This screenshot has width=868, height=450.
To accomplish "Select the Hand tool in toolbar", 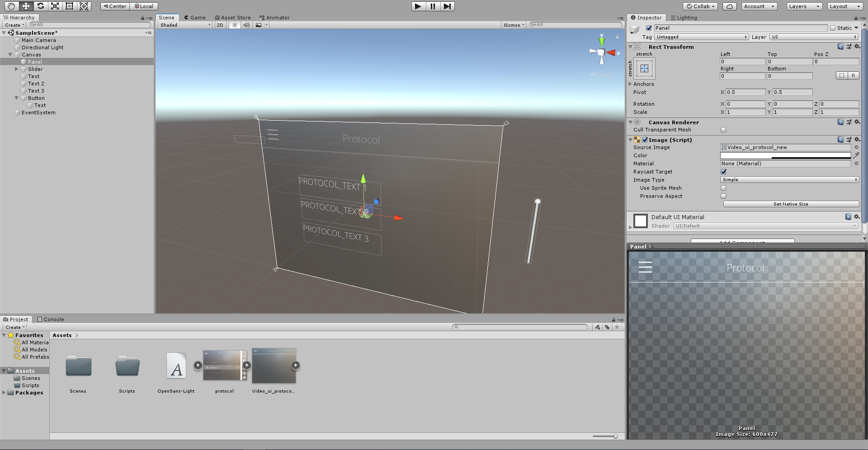I will 11,6.
